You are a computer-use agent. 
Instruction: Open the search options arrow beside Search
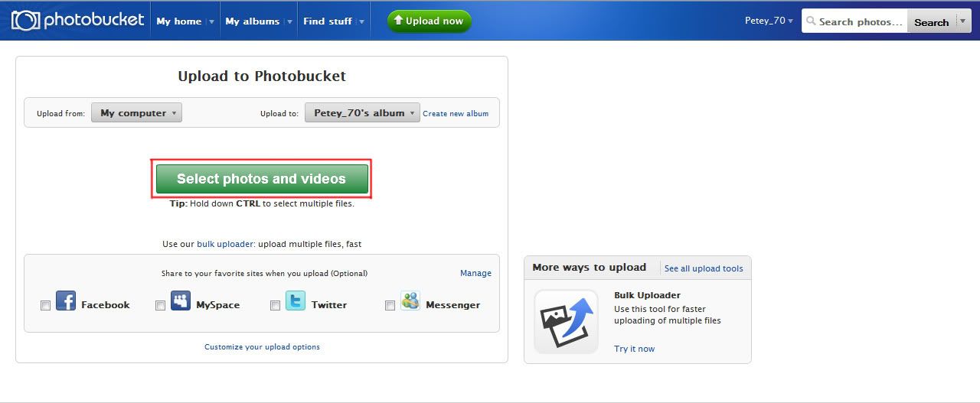pos(963,21)
